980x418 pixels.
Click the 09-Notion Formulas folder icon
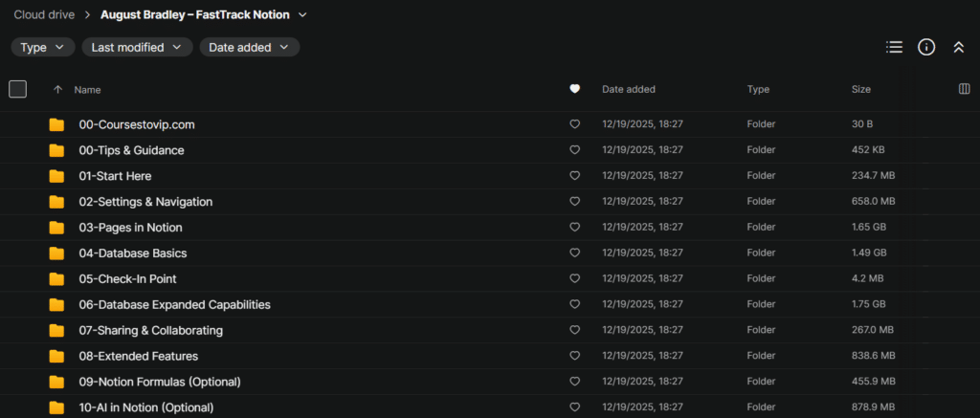(x=57, y=382)
